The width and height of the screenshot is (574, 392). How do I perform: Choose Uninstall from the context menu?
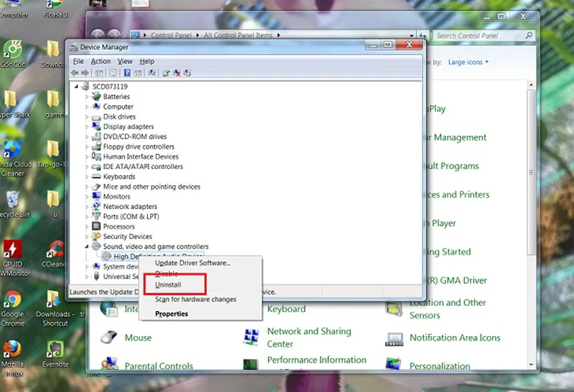click(x=168, y=285)
